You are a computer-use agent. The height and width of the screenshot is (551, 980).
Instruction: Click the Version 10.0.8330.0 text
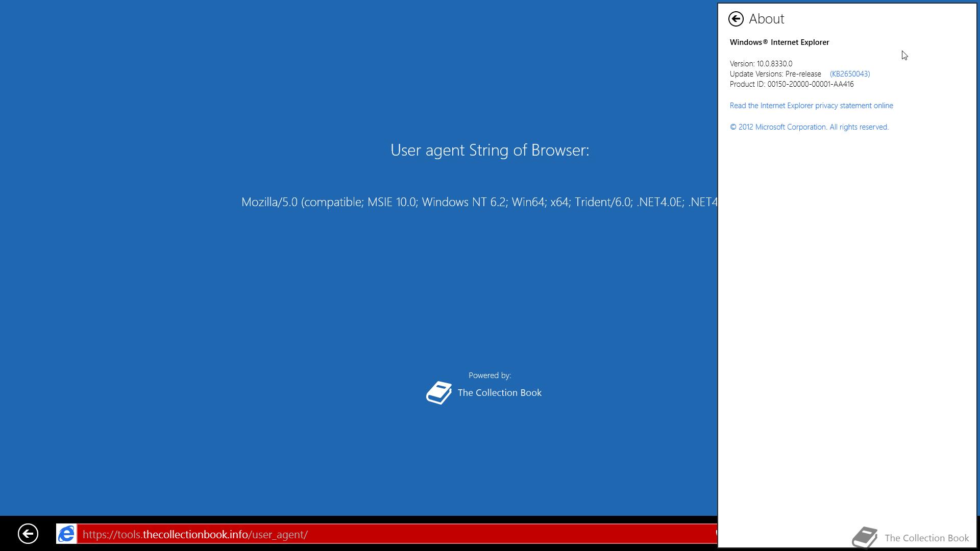761,64
